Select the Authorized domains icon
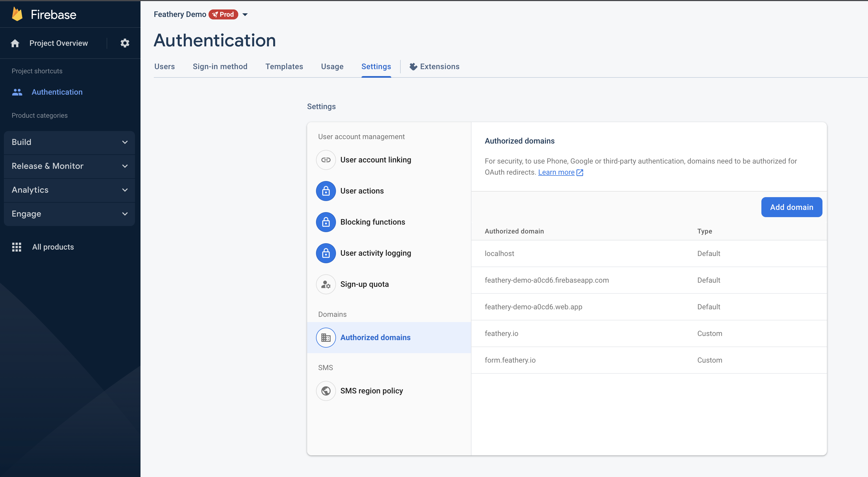The width and height of the screenshot is (868, 477). coord(325,337)
